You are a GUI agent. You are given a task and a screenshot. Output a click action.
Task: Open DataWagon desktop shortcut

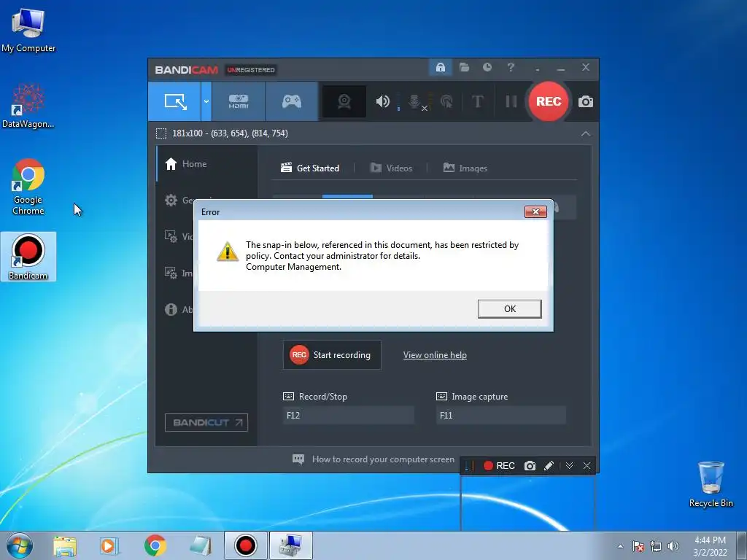28,106
